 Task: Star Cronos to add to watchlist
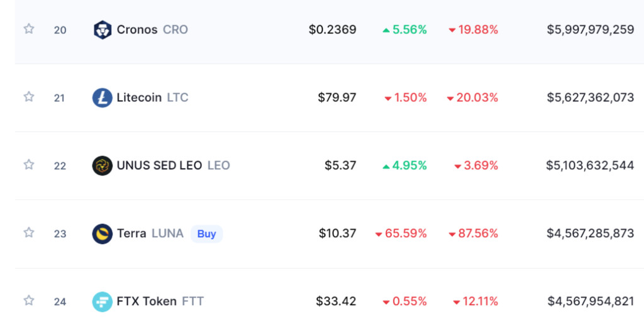(x=29, y=29)
